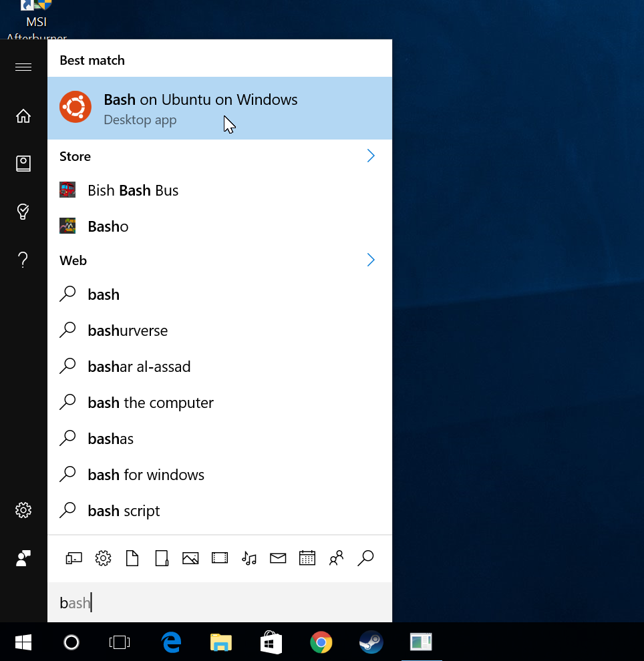Choose bash script web suggestion
644x661 pixels.
click(x=220, y=511)
